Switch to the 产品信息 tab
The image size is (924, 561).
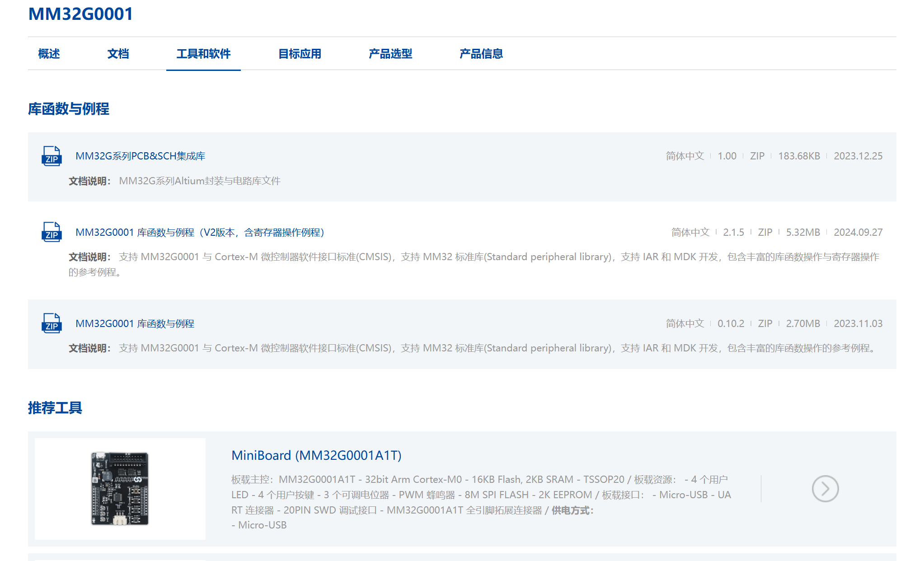pos(481,54)
